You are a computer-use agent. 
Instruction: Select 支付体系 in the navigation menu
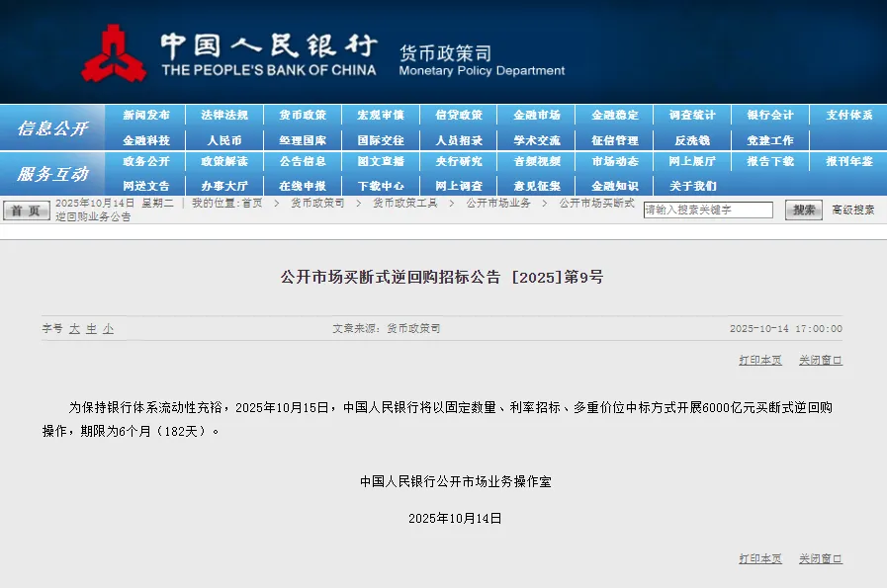pos(848,116)
